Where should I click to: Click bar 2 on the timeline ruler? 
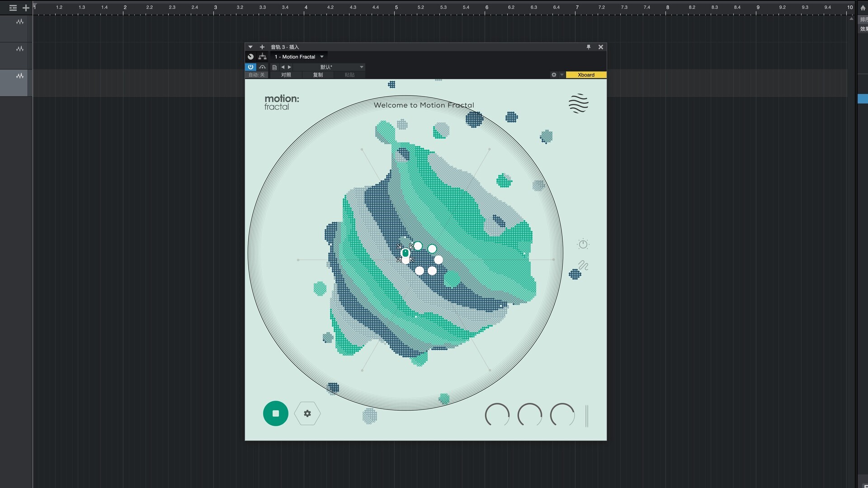point(125,8)
